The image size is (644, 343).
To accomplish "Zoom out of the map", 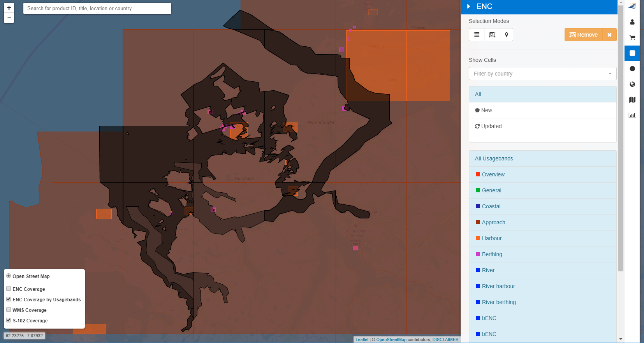I will click(9, 18).
